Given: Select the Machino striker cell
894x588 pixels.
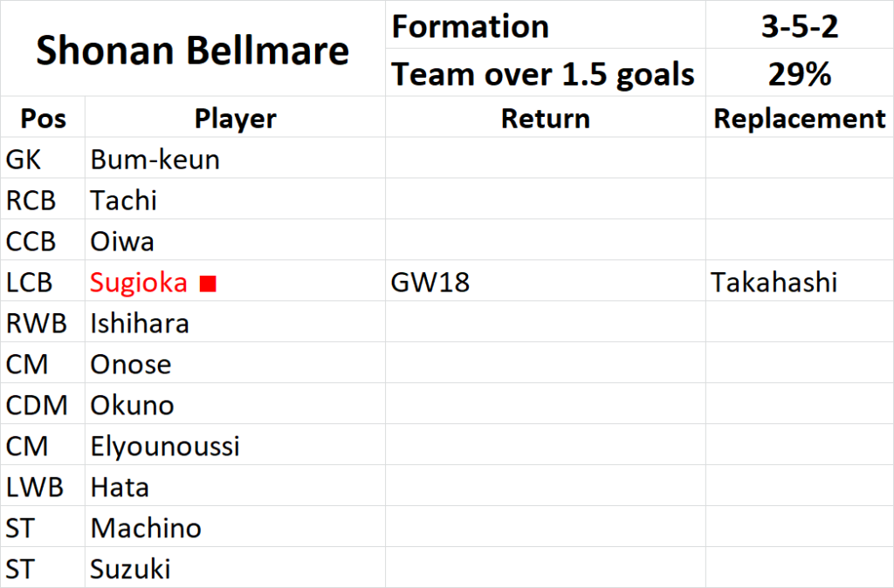Looking at the screenshot, I should tap(235, 527).
